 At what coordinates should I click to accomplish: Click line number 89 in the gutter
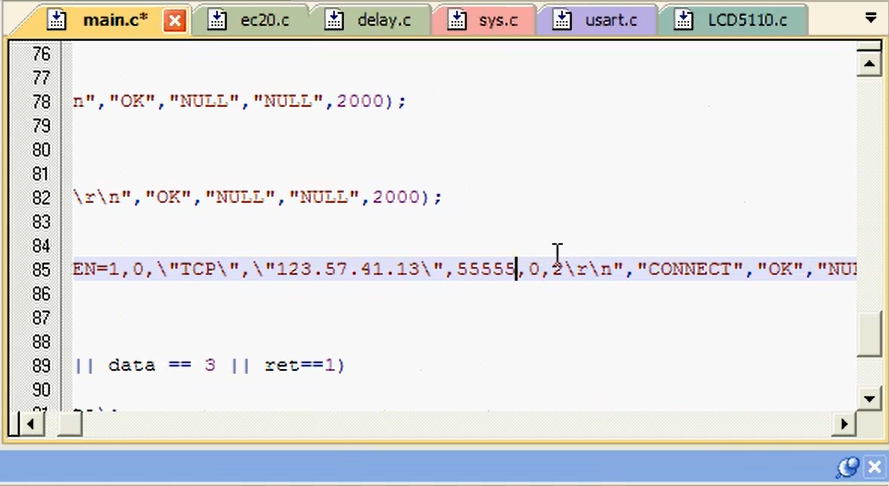[x=41, y=366]
